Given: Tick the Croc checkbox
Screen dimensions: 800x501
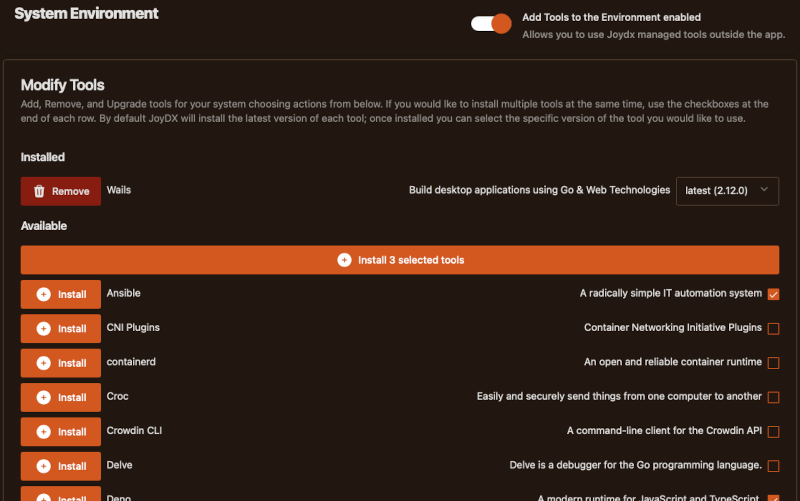Looking at the screenshot, I should [x=773, y=397].
